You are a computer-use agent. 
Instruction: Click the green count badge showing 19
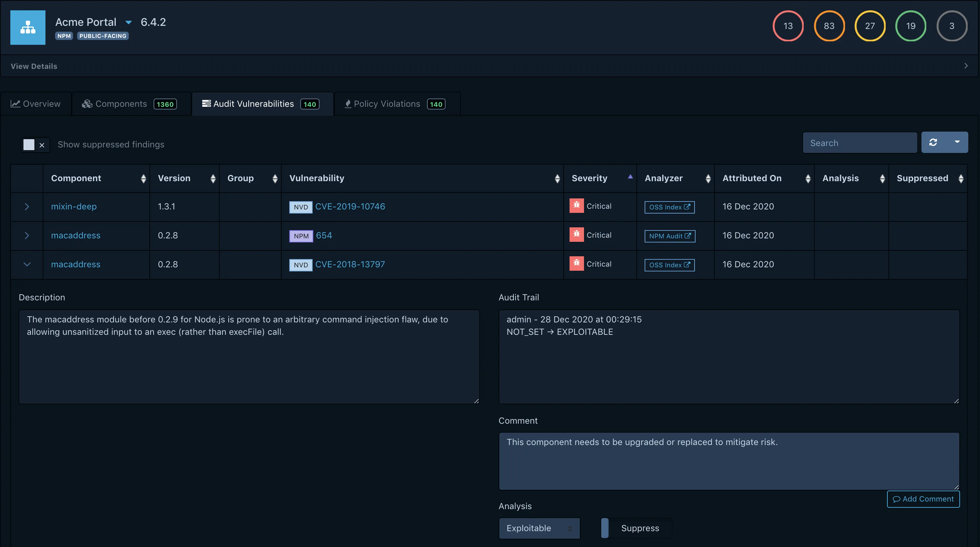point(911,25)
